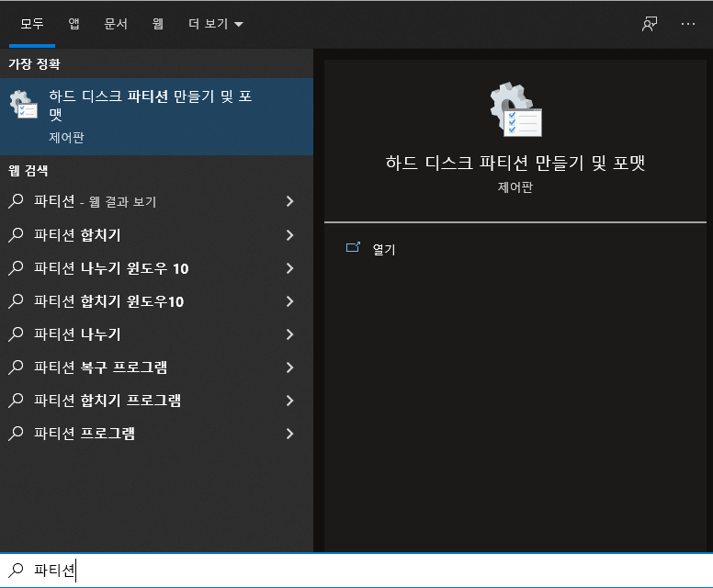Click search icon beside 파티션 프로그램

(16, 434)
